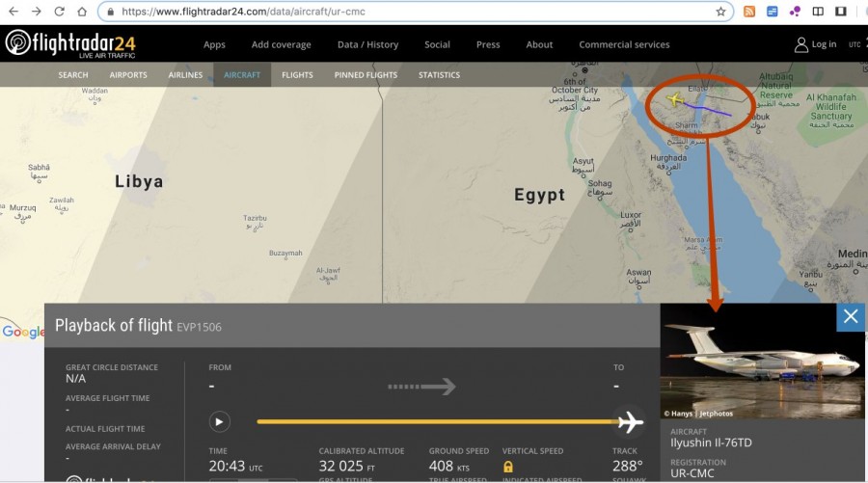868x483 pixels.
Task: Select the Egypt label on map
Action: (x=540, y=195)
